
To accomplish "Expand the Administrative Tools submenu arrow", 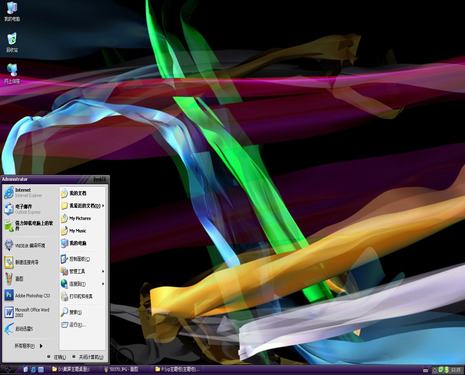I will [103, 271].
